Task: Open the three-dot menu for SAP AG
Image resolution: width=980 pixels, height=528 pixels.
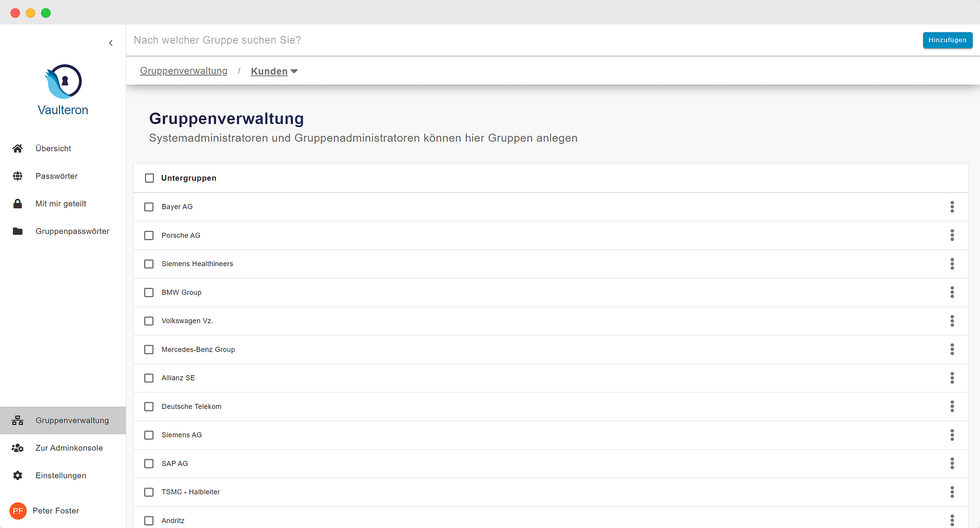Action: [952, 463]
